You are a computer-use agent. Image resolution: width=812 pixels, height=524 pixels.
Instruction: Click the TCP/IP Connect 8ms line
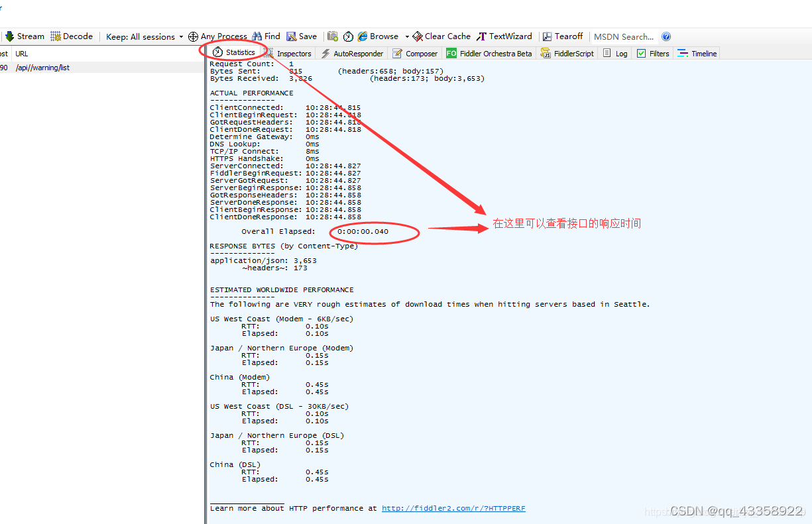(x=264, y=151)
